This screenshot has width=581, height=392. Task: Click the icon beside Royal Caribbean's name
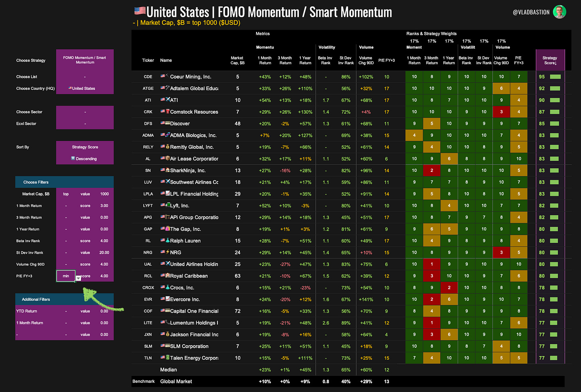pyautogui.click(x=168, y=276)
